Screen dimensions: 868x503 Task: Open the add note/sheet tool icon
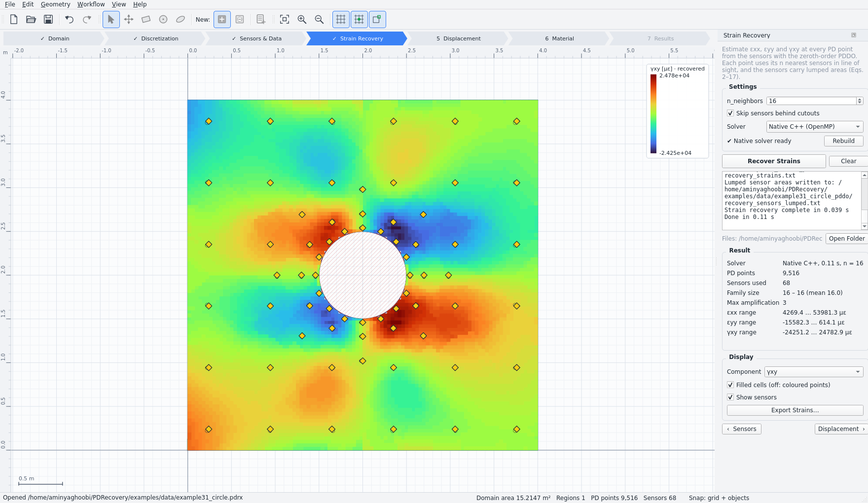coord(261,19)
